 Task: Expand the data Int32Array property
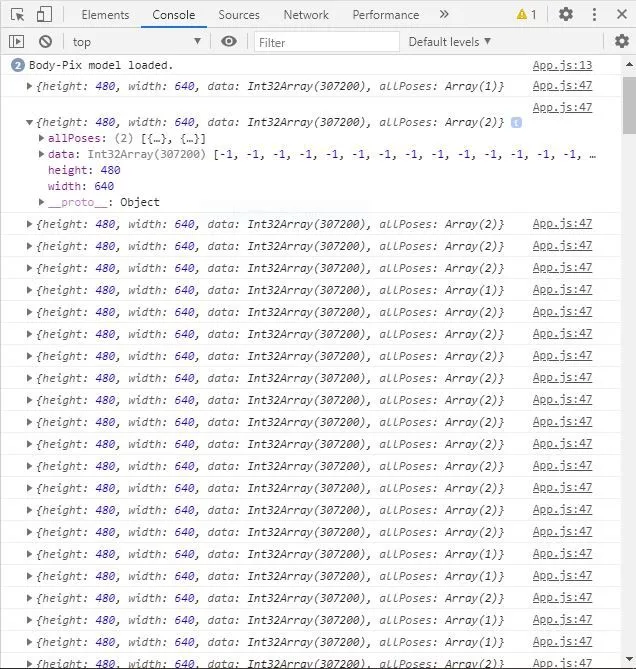(41, 154)
